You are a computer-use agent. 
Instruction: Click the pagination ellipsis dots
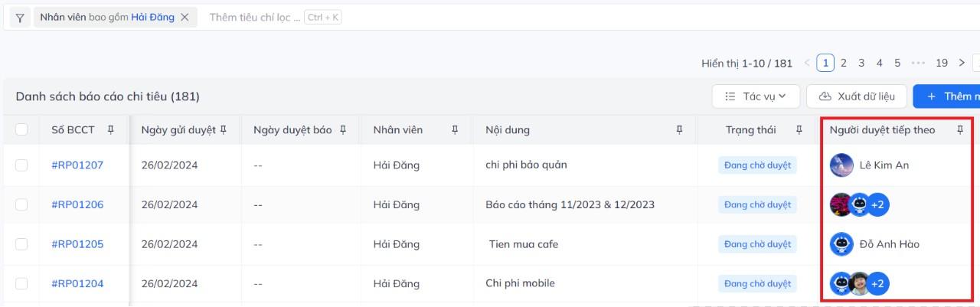919,63
